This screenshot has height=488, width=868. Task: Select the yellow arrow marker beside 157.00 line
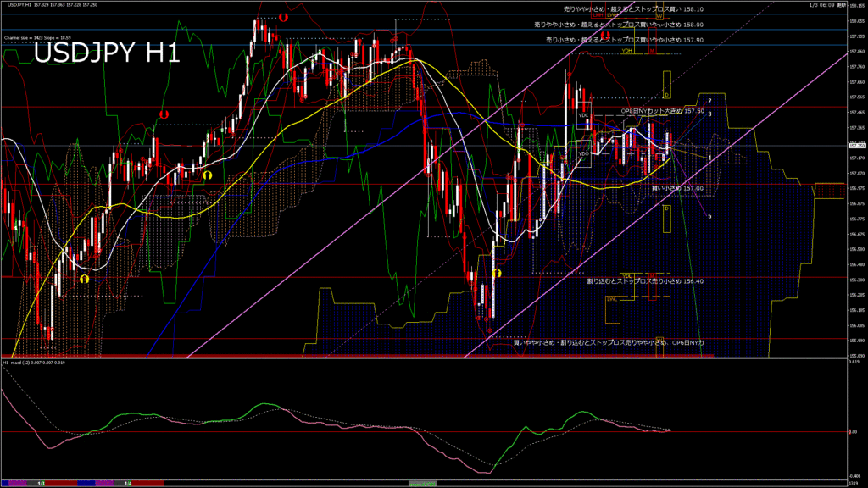(x=208, y=172)
